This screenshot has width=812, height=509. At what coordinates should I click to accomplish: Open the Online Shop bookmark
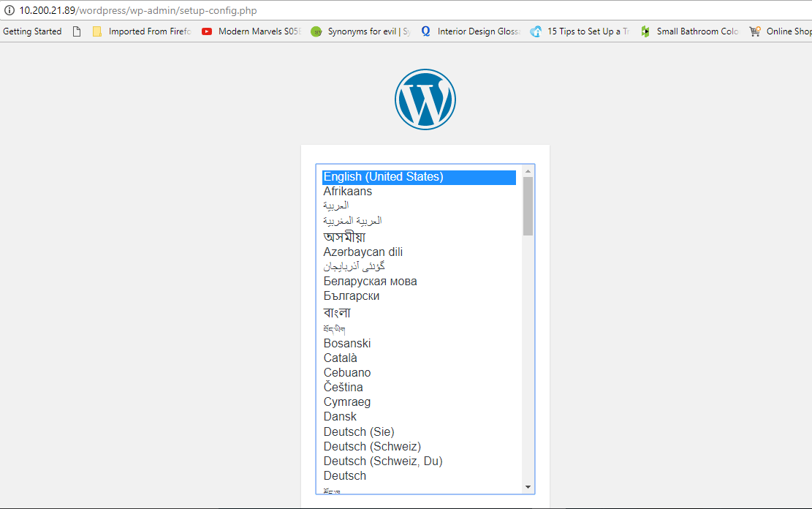[781, 31]
